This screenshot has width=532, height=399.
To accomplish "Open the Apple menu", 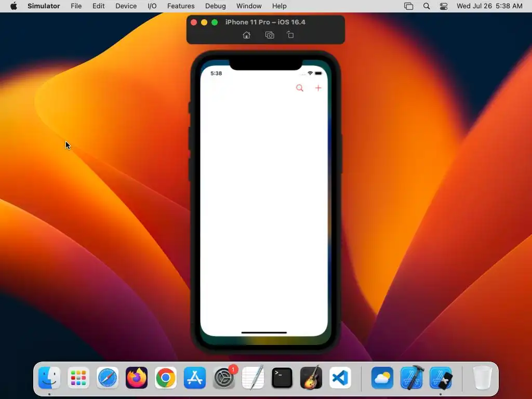I will coord(14,6).
